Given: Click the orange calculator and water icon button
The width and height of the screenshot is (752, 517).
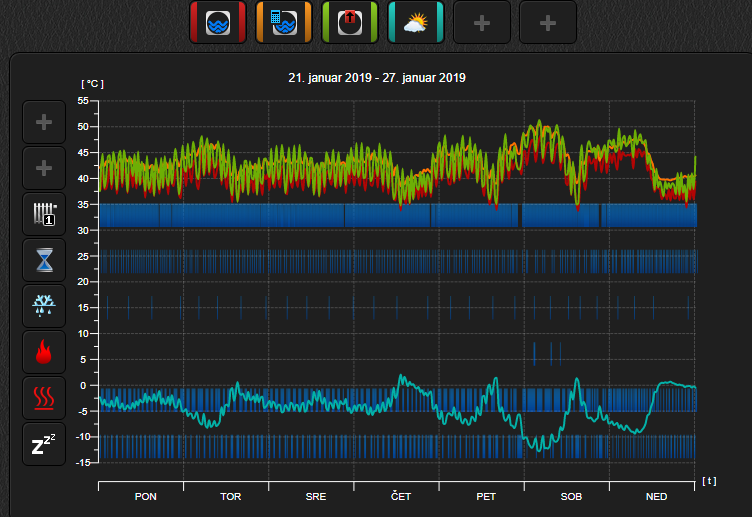Looking at the screenshot, I should (284, 22).
